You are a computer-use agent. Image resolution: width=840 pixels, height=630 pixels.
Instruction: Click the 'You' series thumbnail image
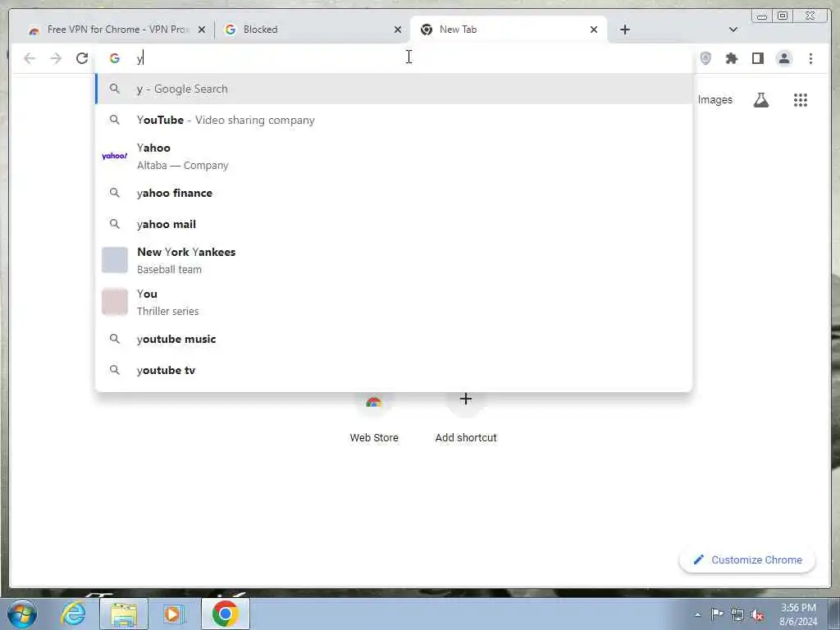tap(115, 302)
